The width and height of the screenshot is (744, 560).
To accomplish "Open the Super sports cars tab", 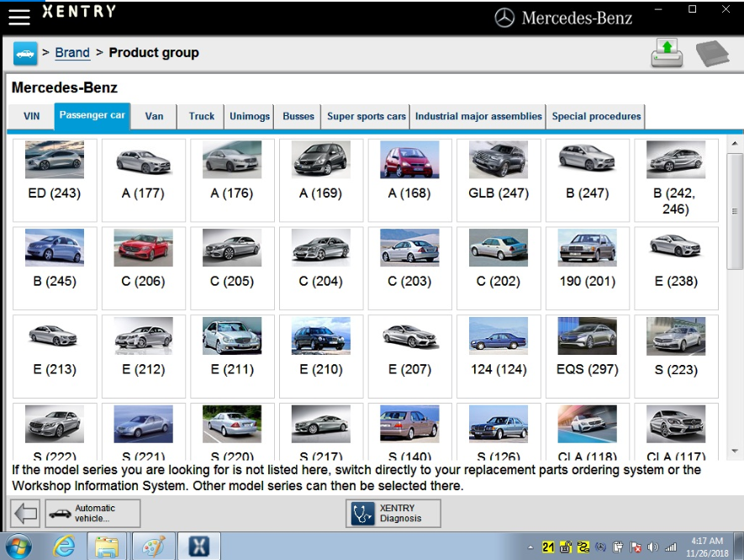I will (x=367, y=116).
